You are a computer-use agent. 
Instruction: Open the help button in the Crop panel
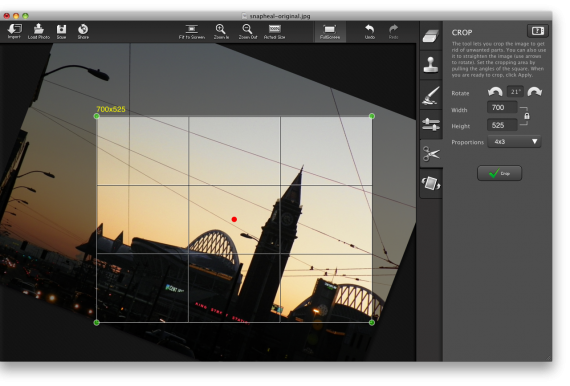(538, 31)
